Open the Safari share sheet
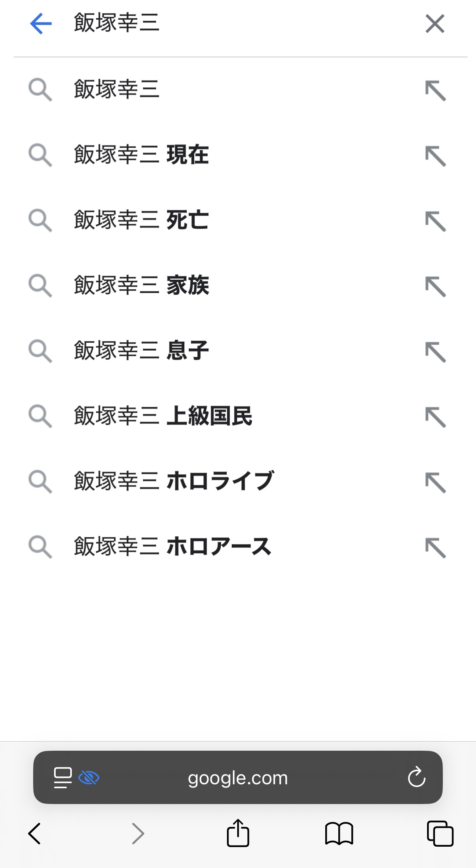476x868 pixels. click(x=238, y=833)
